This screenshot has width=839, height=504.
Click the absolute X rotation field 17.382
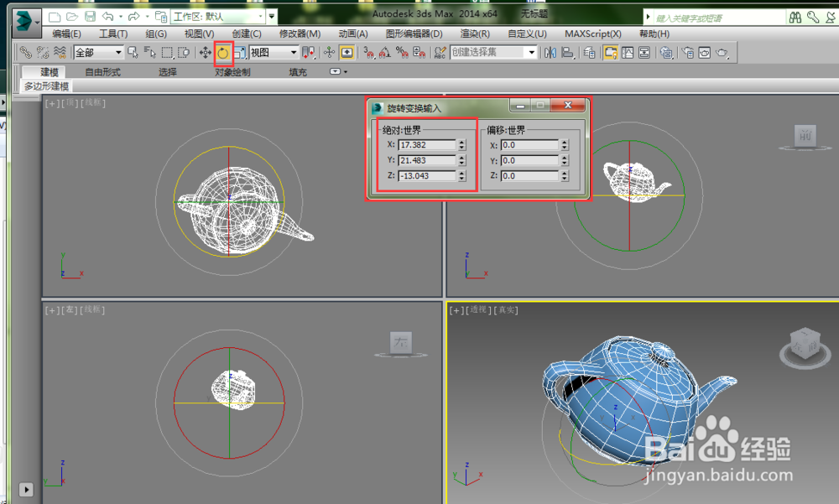click(427, 145)
